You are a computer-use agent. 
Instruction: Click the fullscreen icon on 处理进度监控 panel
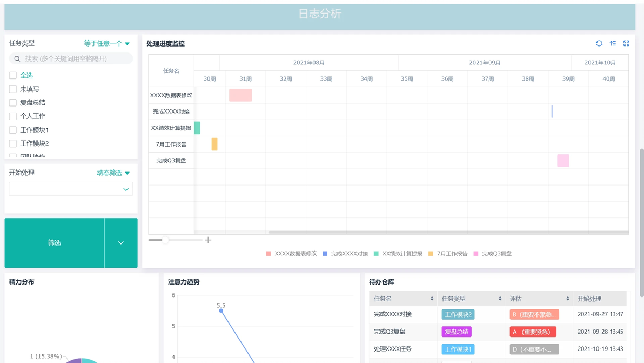click(626, 43)
